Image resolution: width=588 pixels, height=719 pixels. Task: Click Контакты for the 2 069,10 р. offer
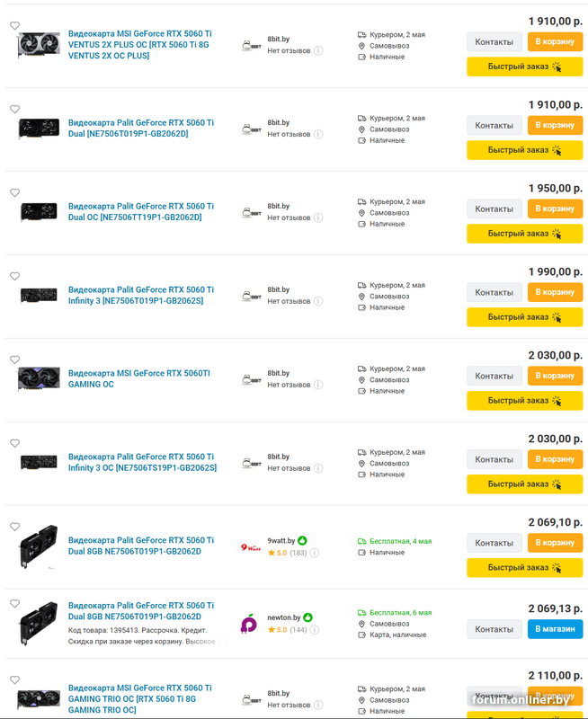(494, 543)
